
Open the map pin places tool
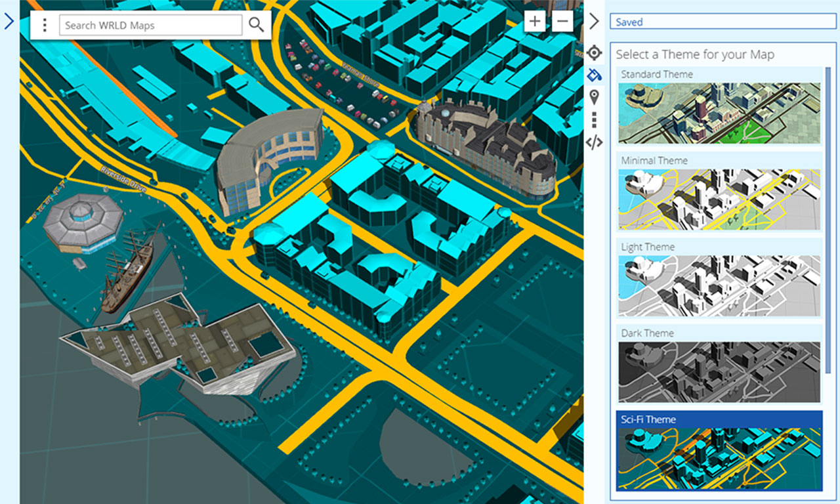click(x=594, y=98)
